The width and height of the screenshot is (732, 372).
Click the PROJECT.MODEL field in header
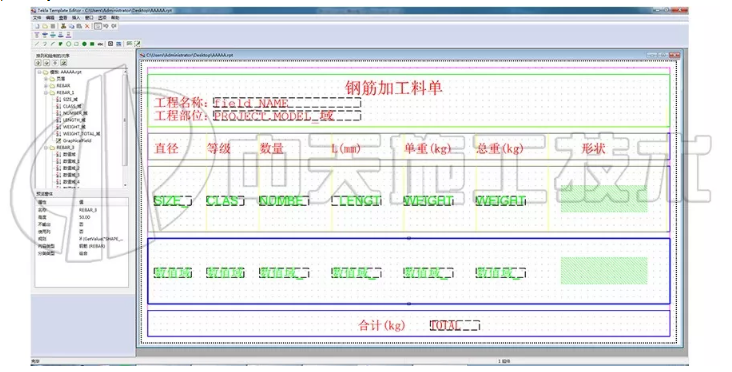point(287,115)
